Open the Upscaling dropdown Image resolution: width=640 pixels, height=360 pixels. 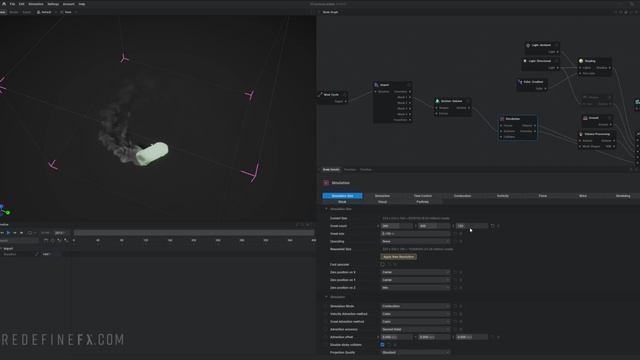click(x=415, y=241)
